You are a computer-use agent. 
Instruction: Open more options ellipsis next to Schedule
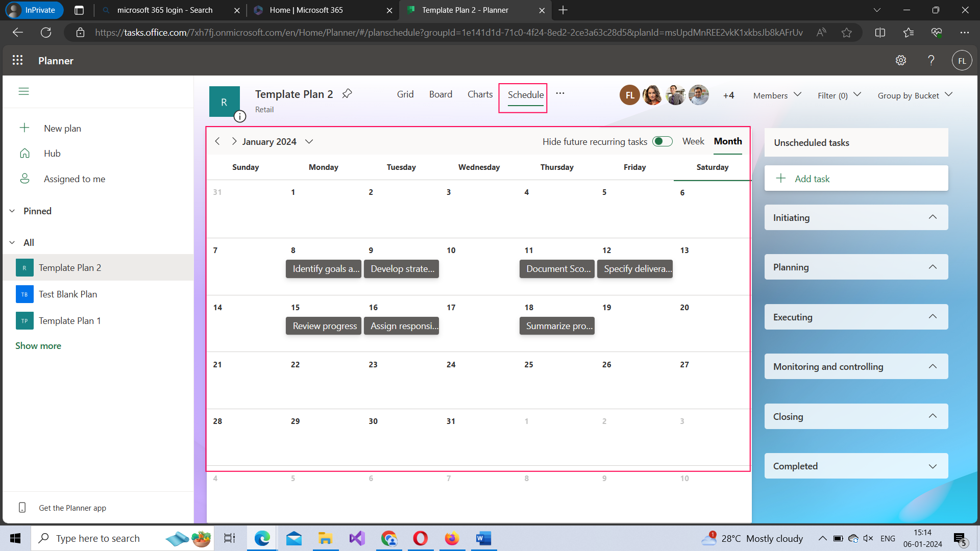[x=560, y=93]
